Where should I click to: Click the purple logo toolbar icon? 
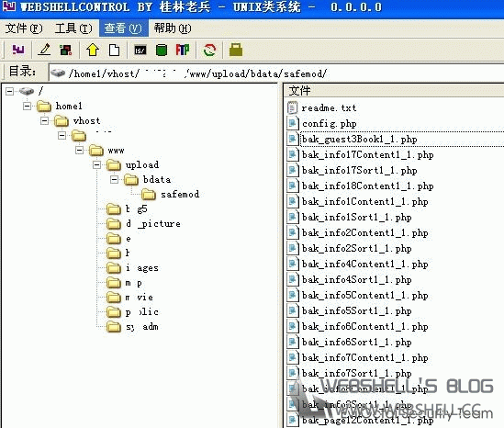[18, 50]
